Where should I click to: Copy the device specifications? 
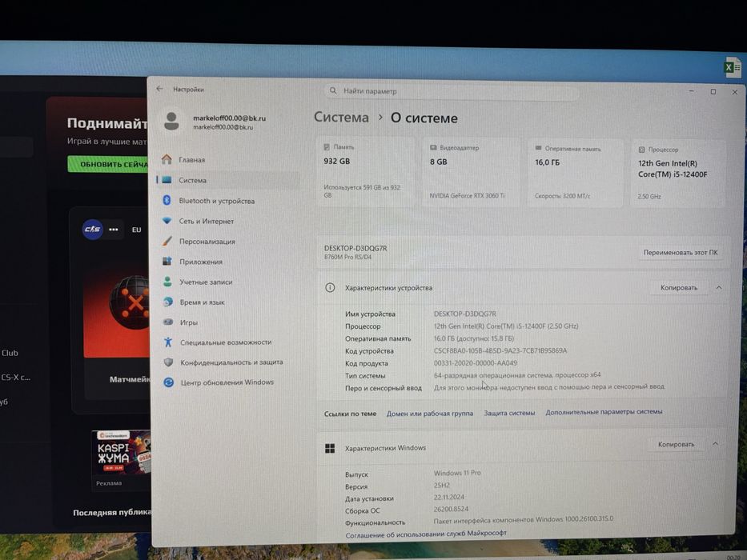(679, 288)
